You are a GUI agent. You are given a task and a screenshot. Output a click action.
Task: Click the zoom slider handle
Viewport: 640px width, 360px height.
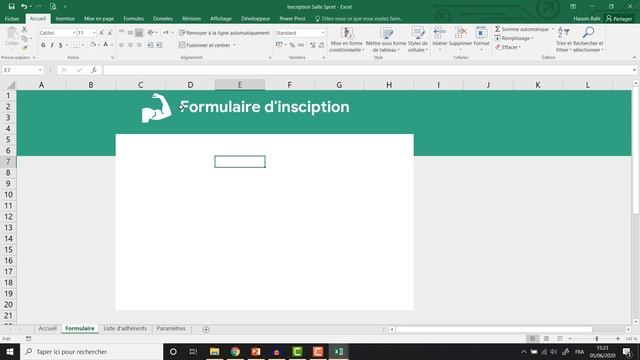pyautogui.click(x=597, y=338)
